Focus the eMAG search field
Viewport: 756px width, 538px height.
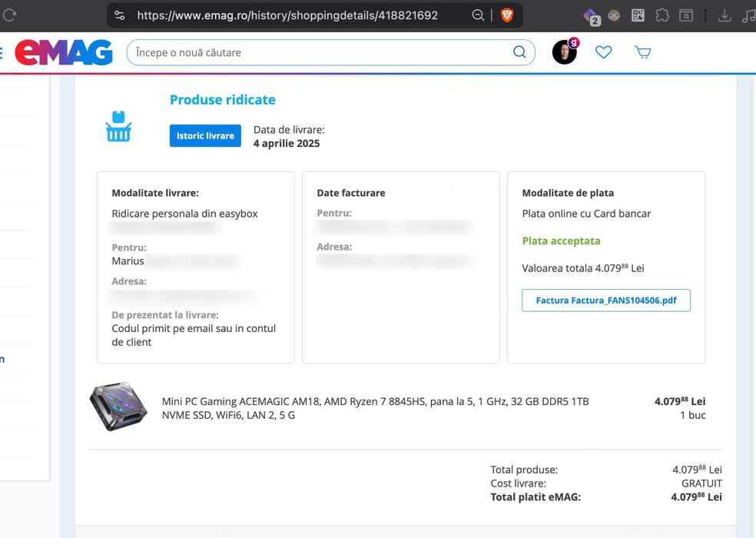tap(319, 52)
